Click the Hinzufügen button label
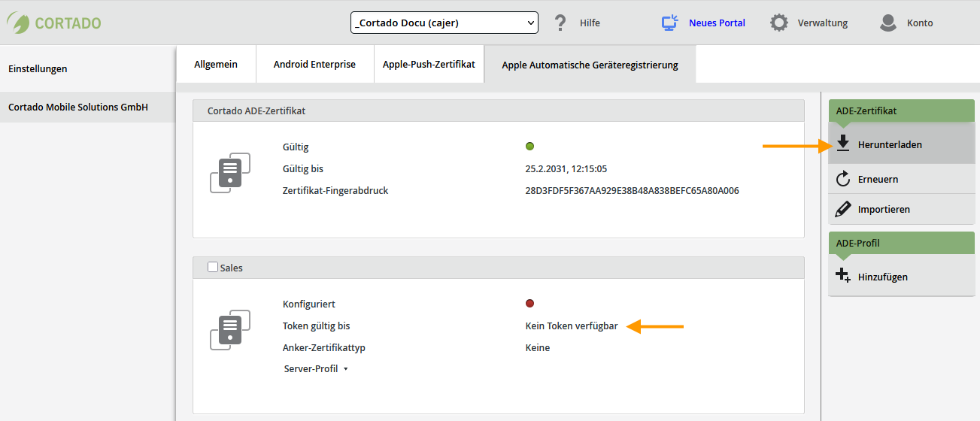 (882, 277)
